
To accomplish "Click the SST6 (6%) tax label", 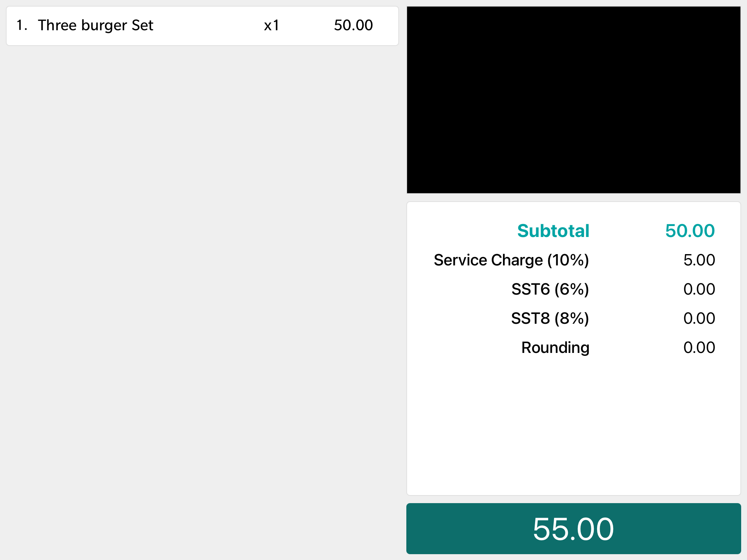I will 550,289.
